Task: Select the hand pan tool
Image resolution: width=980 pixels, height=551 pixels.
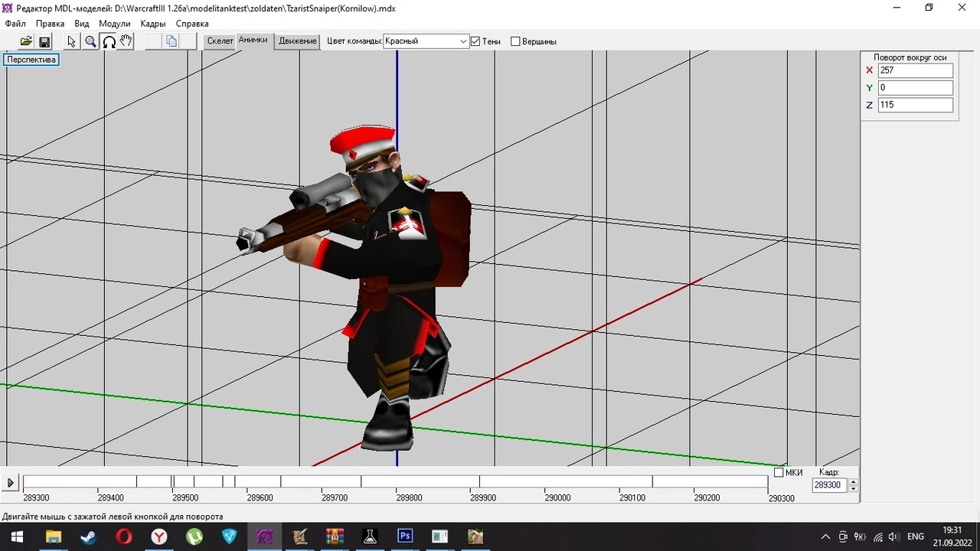Action: (126, 41)
